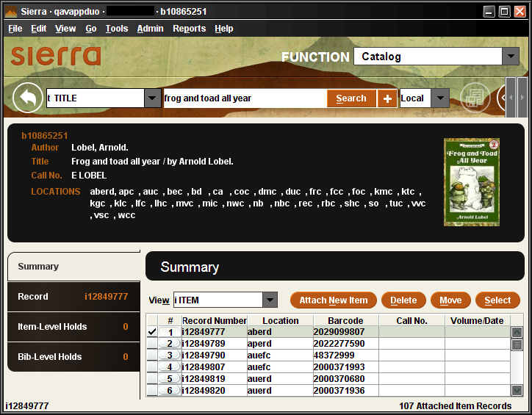Click the Volume/Date column header
This screenshot has height=415, width=532.
[477, 320]
